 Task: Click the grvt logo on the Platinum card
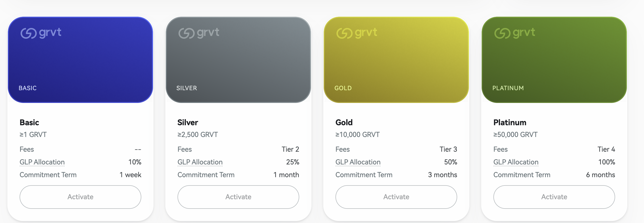point(515,33)
